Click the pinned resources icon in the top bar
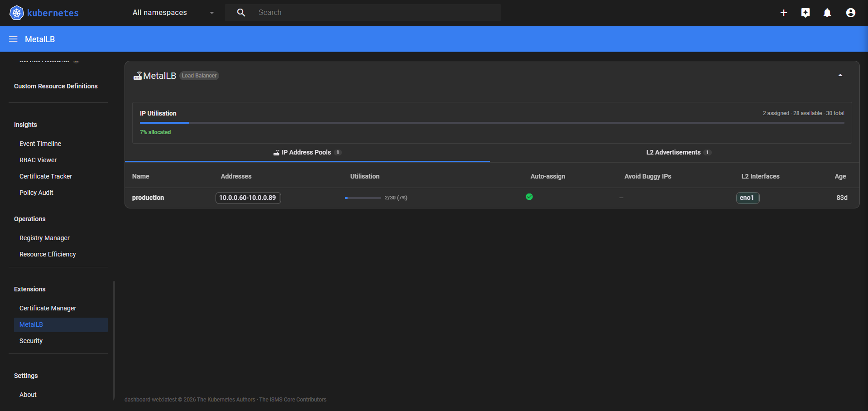This screenshot has height=411, width=868. pos(806,13)
